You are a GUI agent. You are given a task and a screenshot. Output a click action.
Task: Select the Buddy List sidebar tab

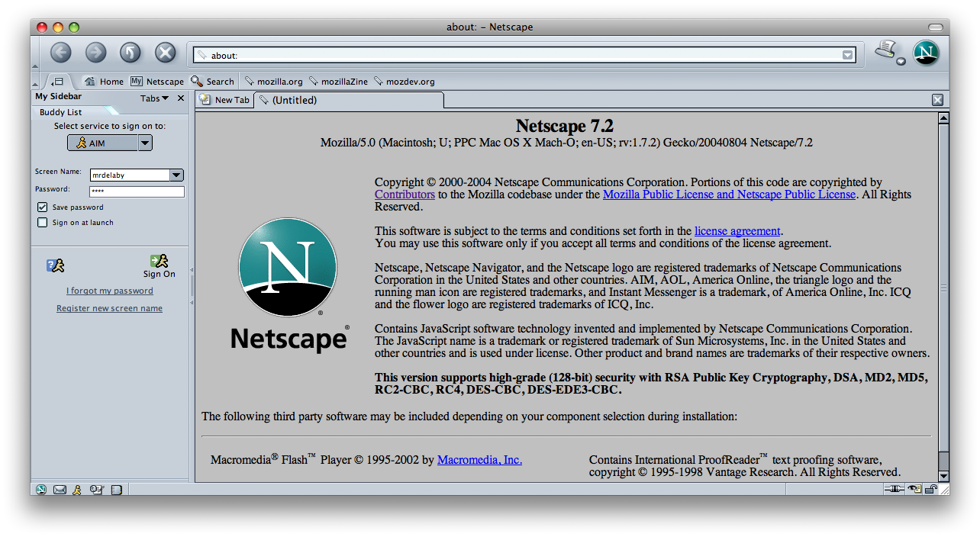(61, 112)
